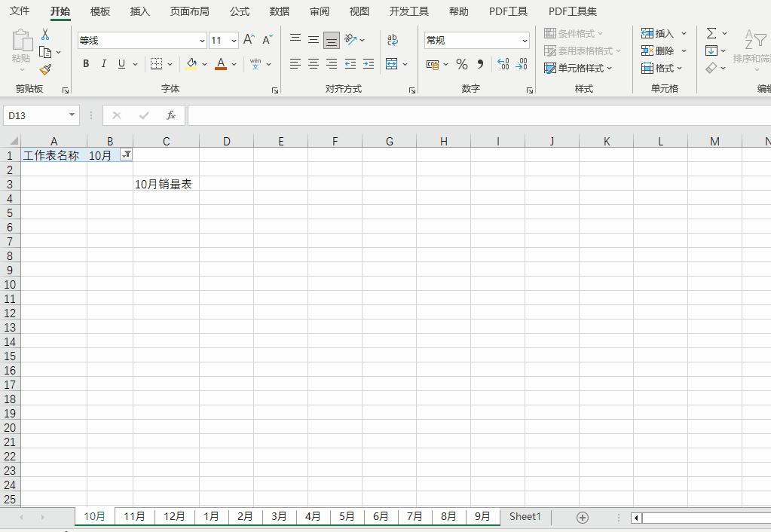Click the Increase Decimal icon
The width and height of the screenshot is (771, 532).
click(x=501, y=65)
